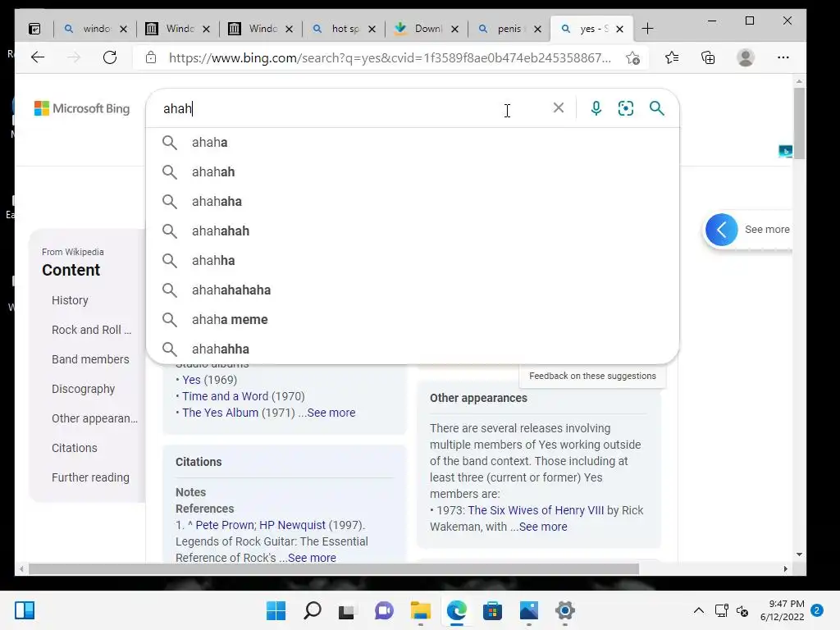Open the browser profile avatar
The width and height of the screenshot is (840, 630).
click(745, 57)
